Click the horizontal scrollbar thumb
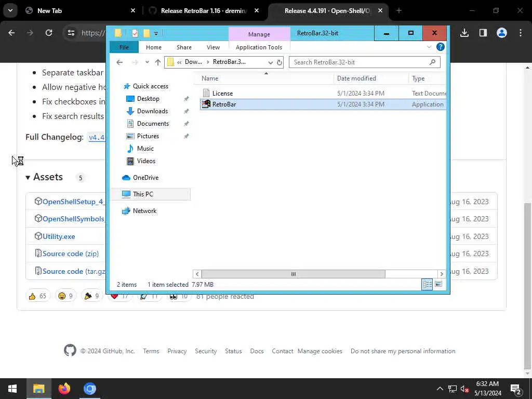Screen dimensions: 532x399 pos(293,274)
